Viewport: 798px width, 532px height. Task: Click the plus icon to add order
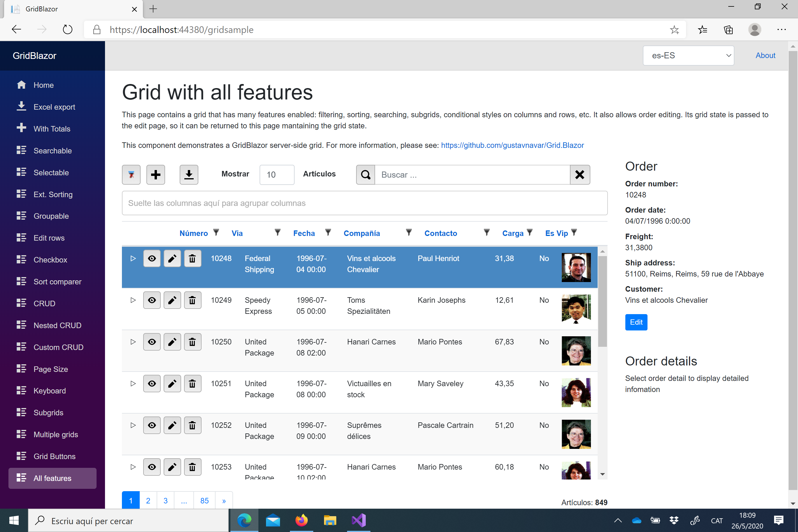[x=155, y=175]
